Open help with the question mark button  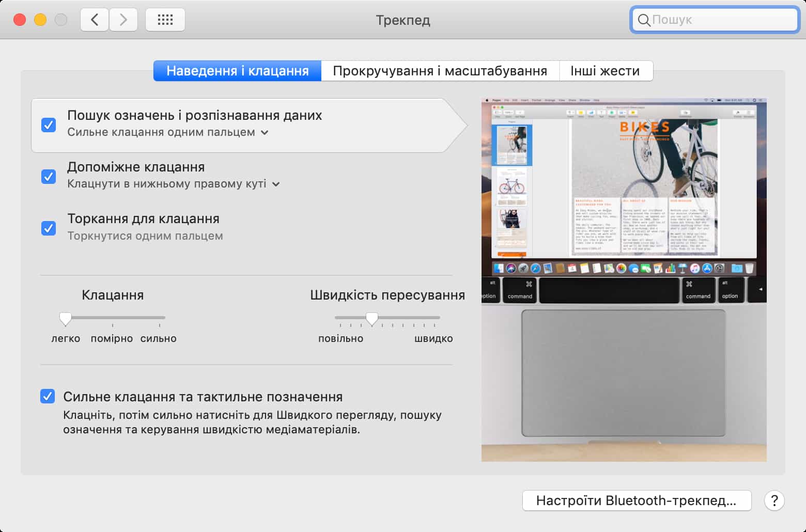point(774,500)
